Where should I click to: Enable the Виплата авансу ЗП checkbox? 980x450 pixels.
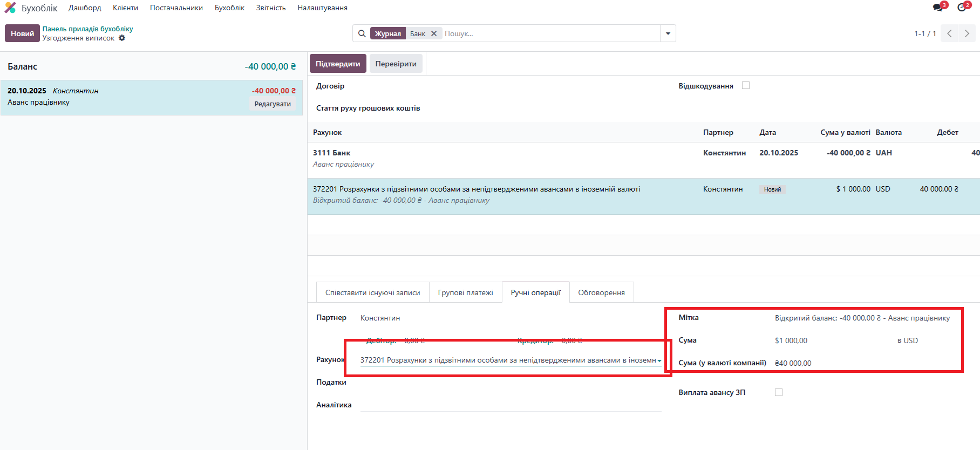(779, 392)
